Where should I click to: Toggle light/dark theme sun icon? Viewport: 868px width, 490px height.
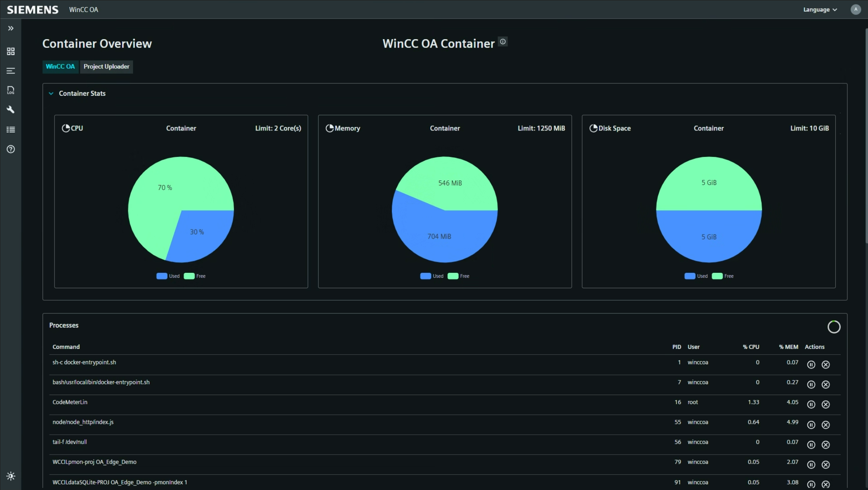(x=11, y=476)
